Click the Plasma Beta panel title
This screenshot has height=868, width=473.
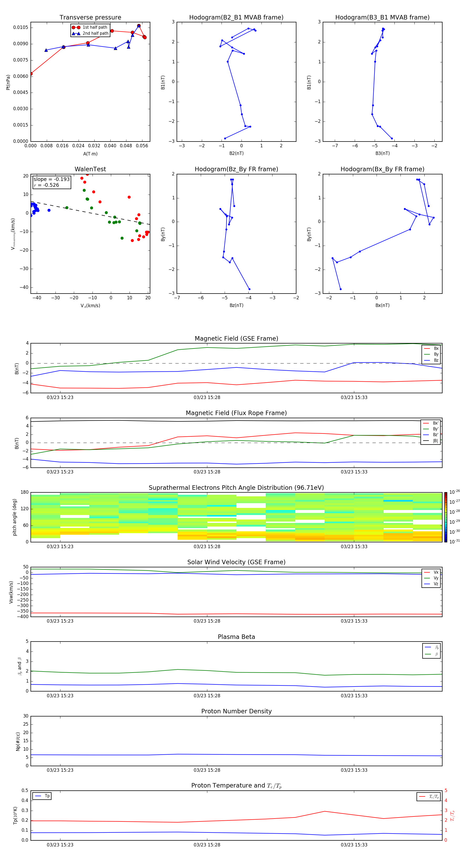tap(236, 637)
